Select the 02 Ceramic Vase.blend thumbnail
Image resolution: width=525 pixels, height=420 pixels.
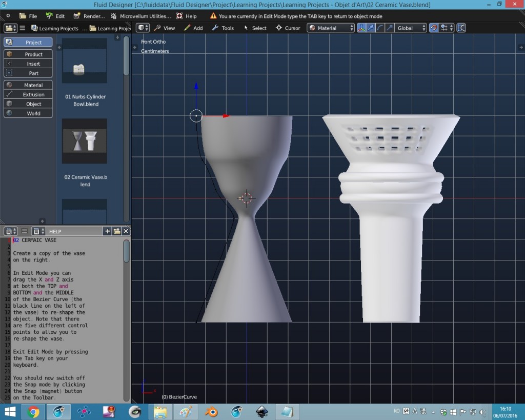click(85, 142)
